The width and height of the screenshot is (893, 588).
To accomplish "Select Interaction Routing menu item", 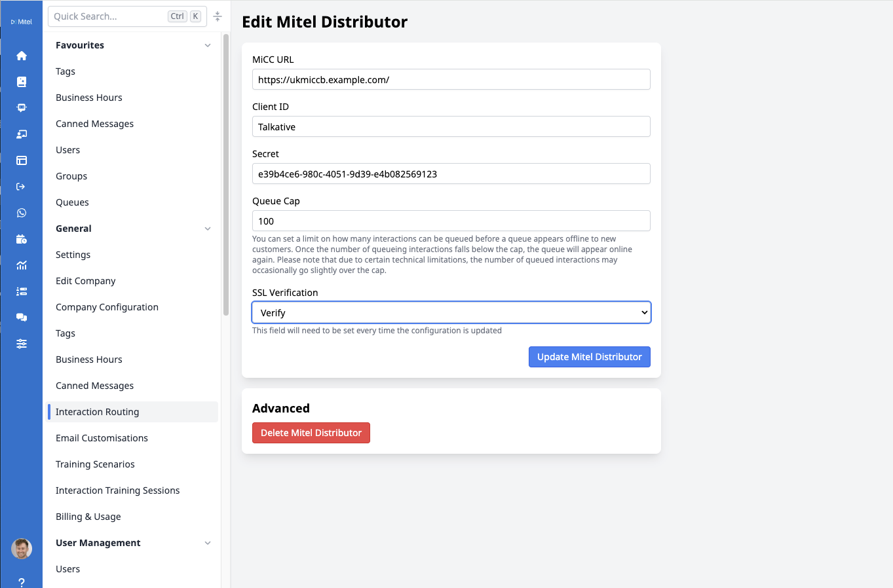I will tap(132, 412).
